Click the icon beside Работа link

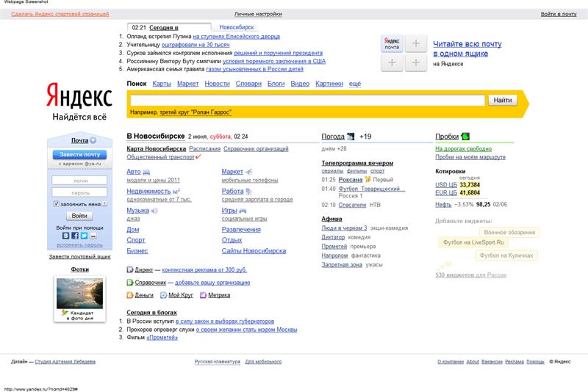[x=248, y=192]
